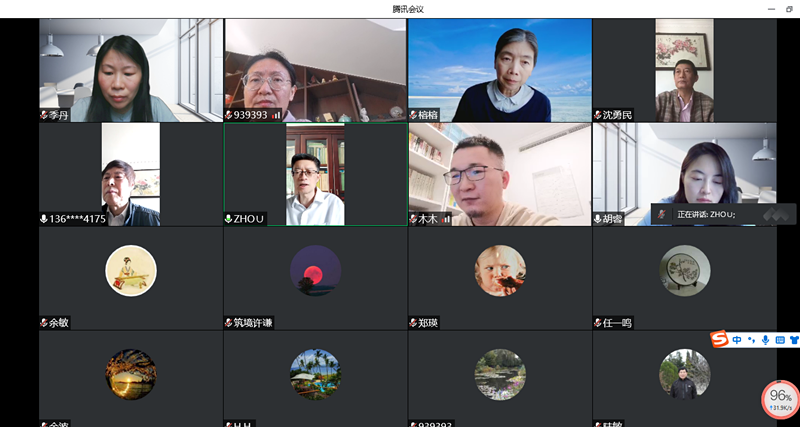This screenshot has height=427, width=800.
Task: Click the name label 胡睿
Action: (x=613, y=219)
